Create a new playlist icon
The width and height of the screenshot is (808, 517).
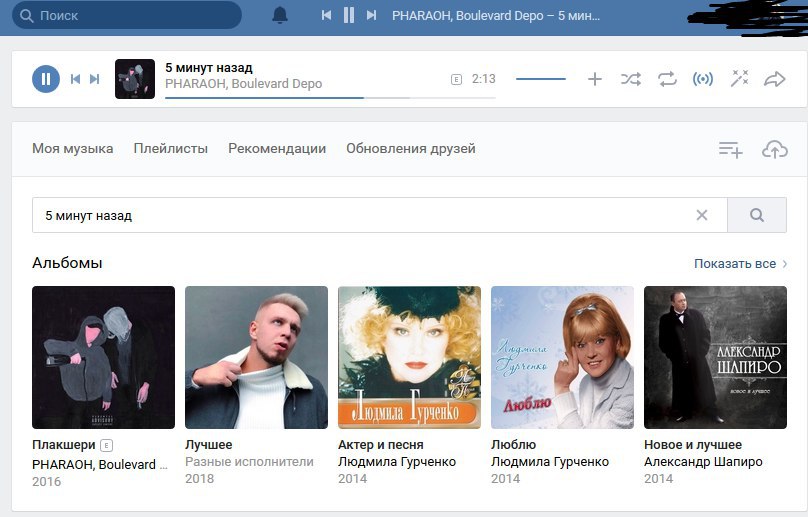click(731, 150)
